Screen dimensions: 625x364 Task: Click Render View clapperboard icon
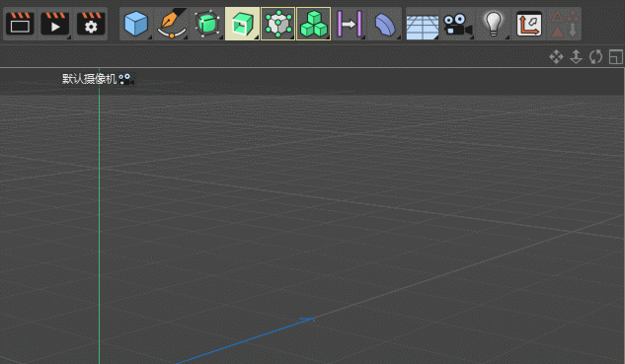[20, 24]
